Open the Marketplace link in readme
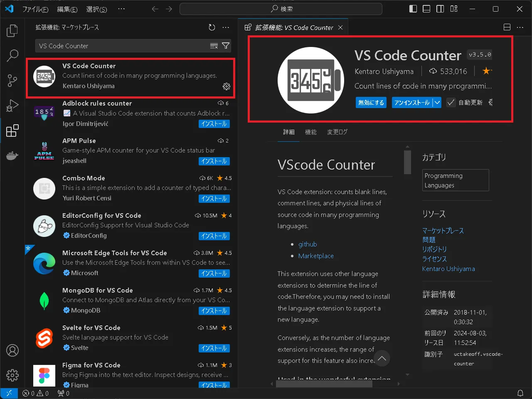The height and width of the screenshot is (399, 532). (316, 256)
